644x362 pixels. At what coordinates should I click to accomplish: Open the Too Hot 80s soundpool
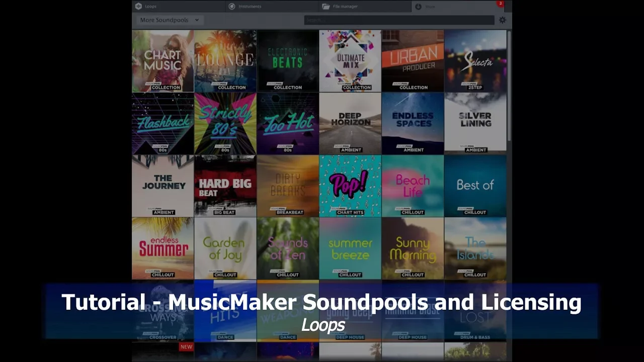pos(288,123)
